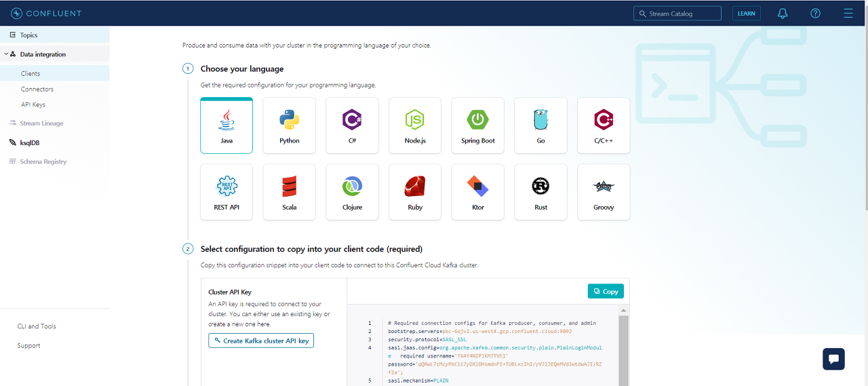This screenshot has width=868, height=386.
Task: Open the help question mark icon
Action: pyautogui.click(x=816, y=13)
